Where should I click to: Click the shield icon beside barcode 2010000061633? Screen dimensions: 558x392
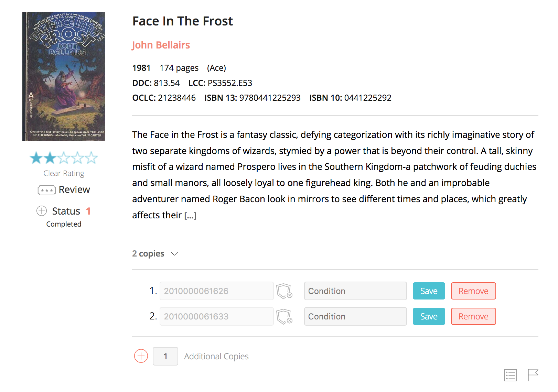284,317
